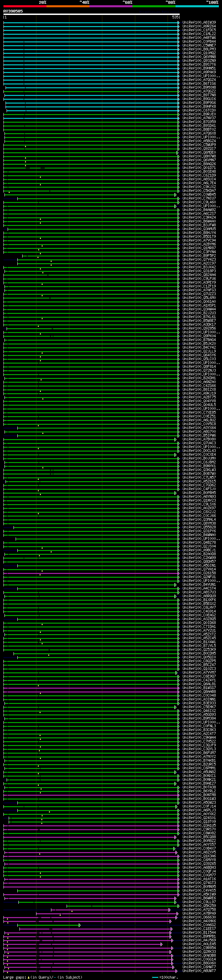Click hit label UniRef100_Q01D71
222x980 pixels.
[199, 168]
